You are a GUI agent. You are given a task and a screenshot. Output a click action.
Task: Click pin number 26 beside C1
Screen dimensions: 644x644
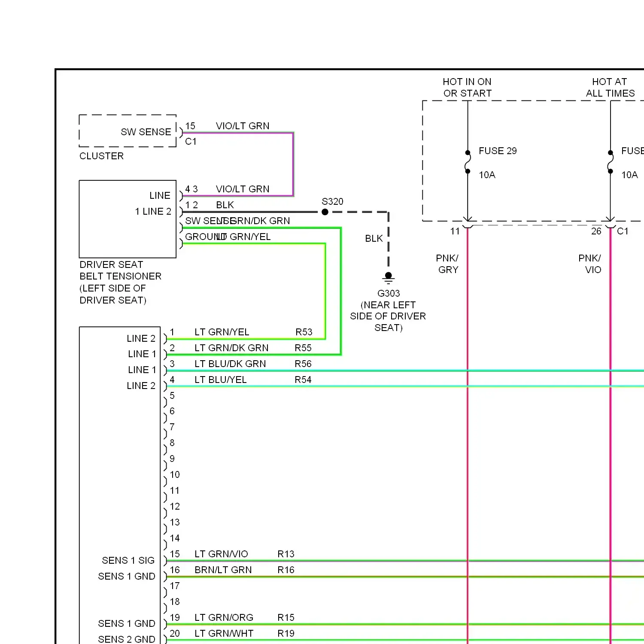[x=596, y=231]
